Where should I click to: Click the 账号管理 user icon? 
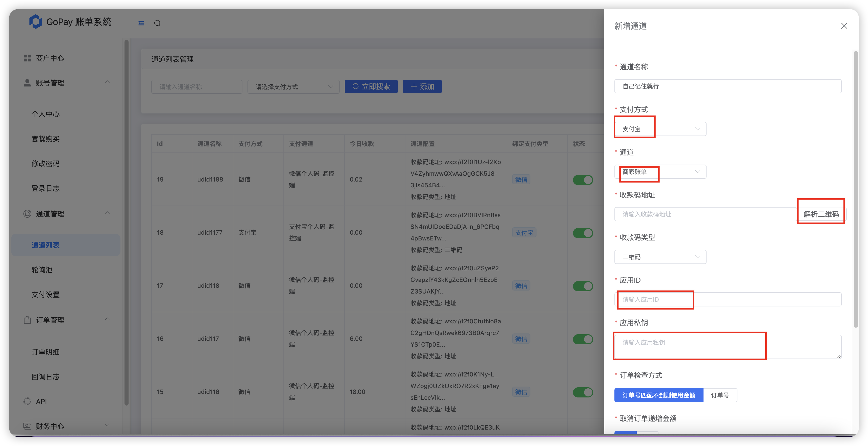click(x=27, y=83)
